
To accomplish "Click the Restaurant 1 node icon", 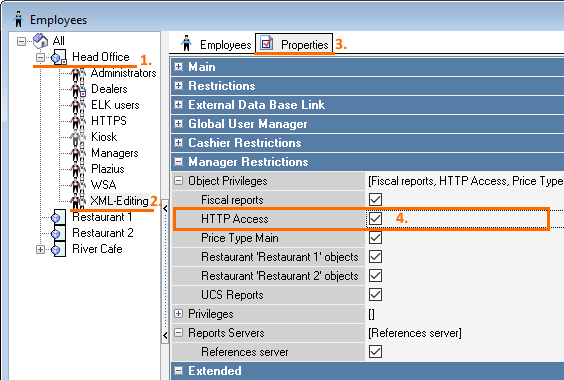I will point(58,217).
